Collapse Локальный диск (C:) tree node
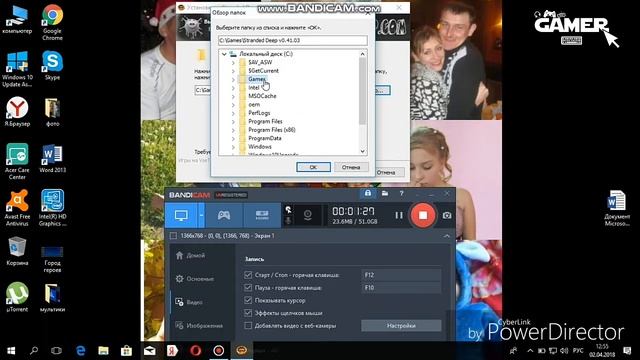This screenshot has width=640, height=360. 224,54
